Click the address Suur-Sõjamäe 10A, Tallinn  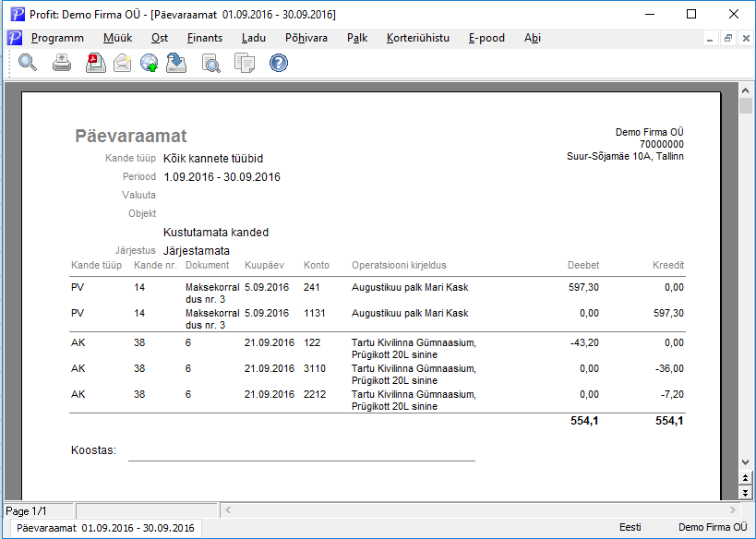point(625,156)
